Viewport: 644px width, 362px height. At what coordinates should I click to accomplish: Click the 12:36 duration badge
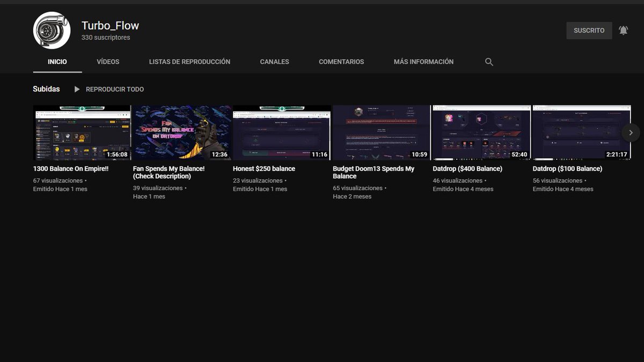point(220,155)
